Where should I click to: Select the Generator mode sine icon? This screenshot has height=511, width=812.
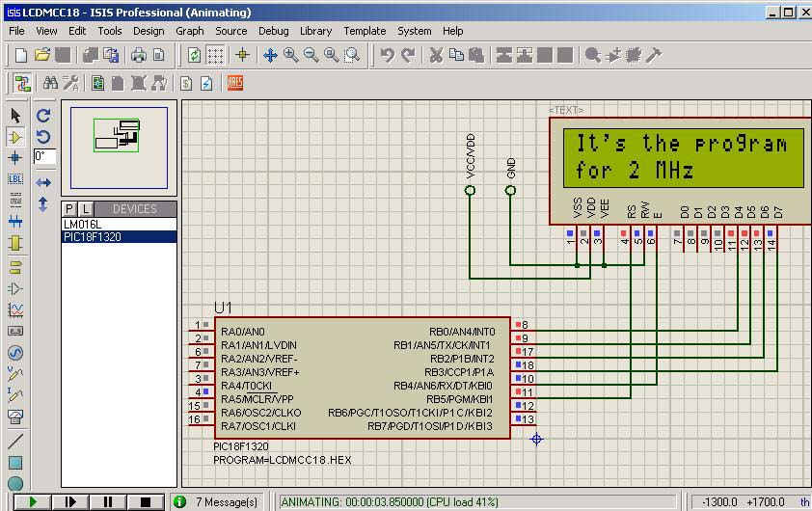click(15, 353)
